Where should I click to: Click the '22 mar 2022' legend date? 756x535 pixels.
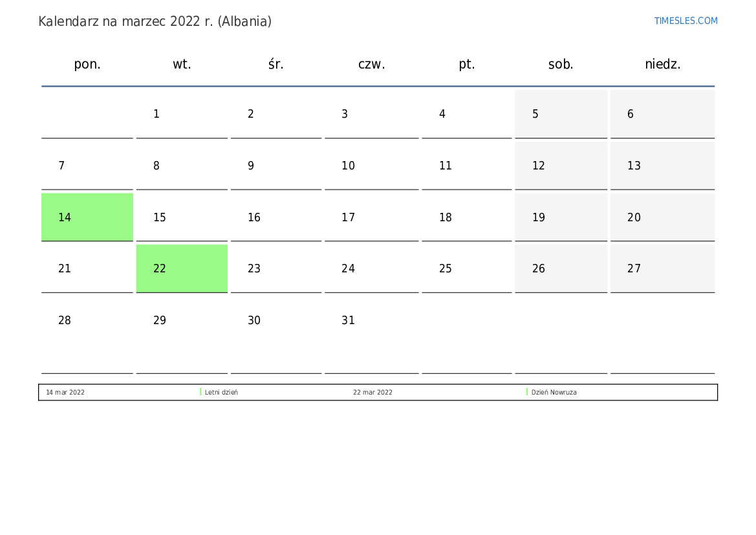click(x=373, y=393)
